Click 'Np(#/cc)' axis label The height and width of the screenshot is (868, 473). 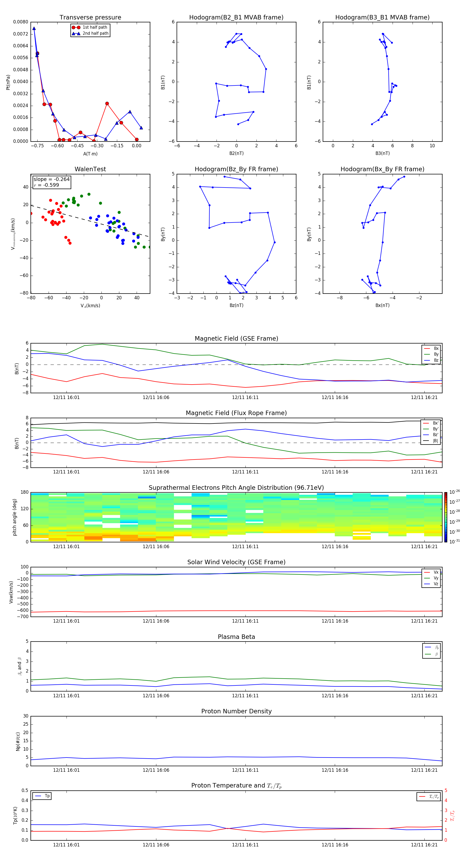[18, 741]
